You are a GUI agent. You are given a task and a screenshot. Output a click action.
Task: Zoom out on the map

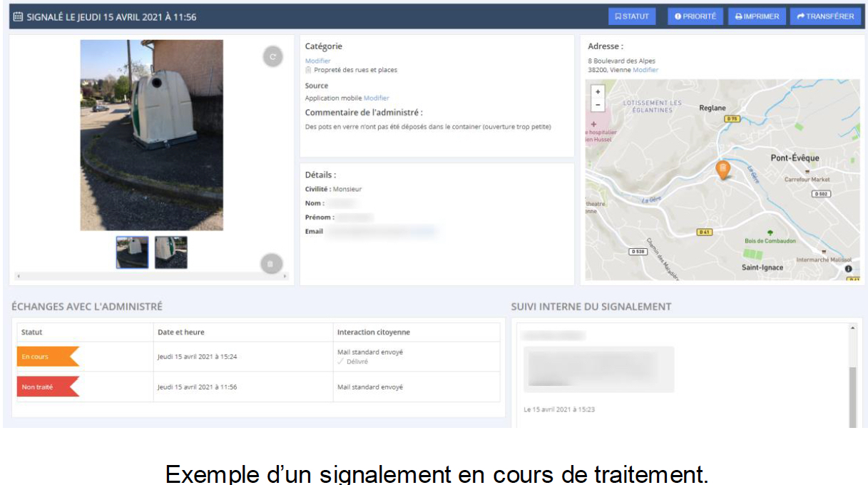tap(598, 105)
